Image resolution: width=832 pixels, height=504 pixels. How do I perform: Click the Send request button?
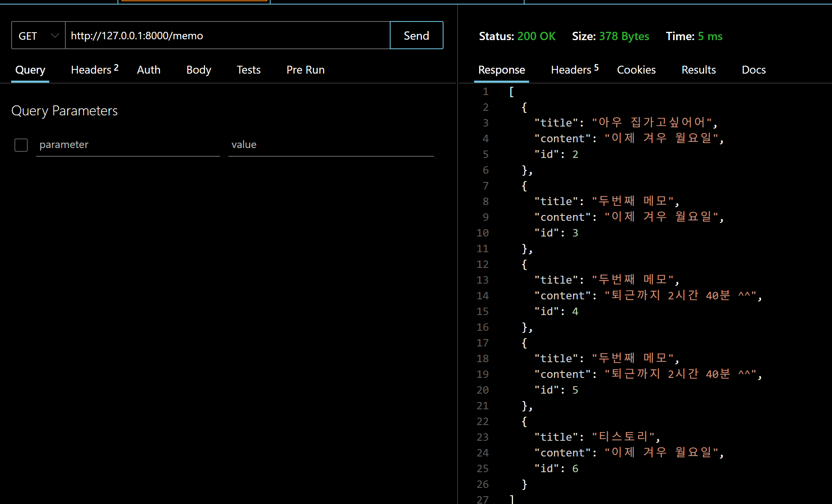click(x=416, y=36)
